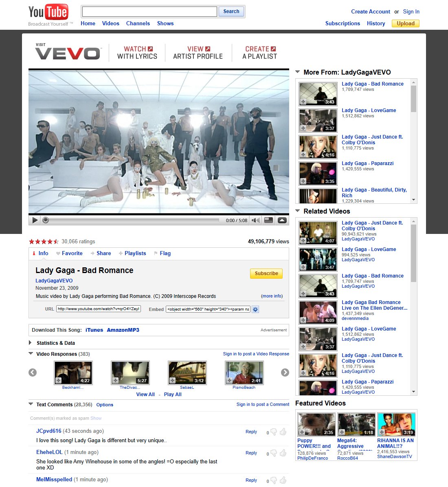The image size is (448, 487).
Task: Click View Artist Profile
Action: (x=198, y=53)
